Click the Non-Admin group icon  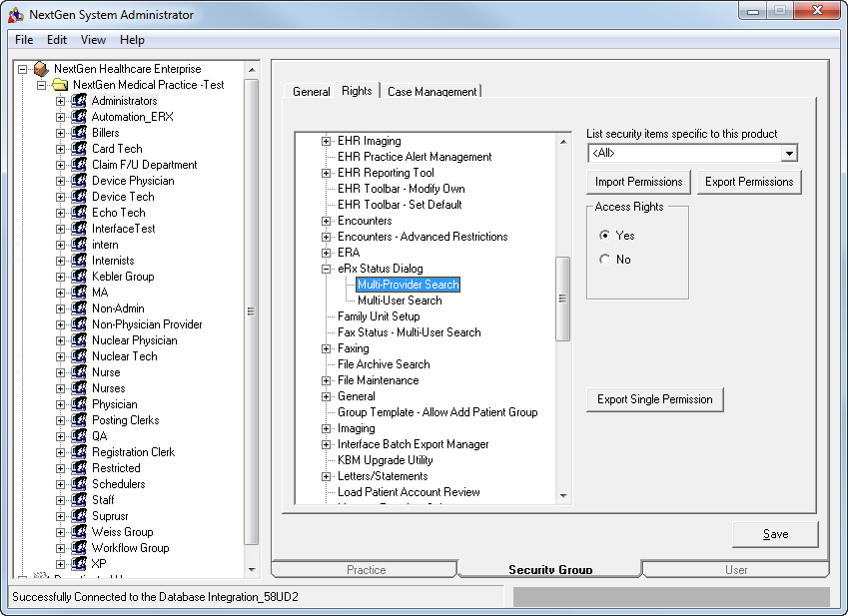coord(79,308)
